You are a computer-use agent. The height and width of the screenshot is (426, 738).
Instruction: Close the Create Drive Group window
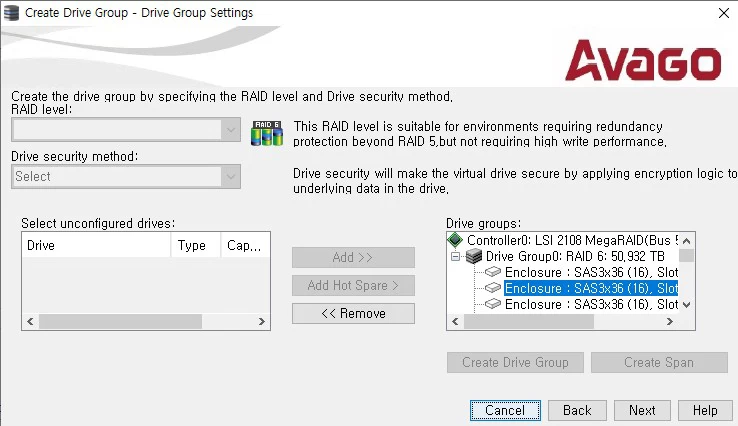pos(724,13)
